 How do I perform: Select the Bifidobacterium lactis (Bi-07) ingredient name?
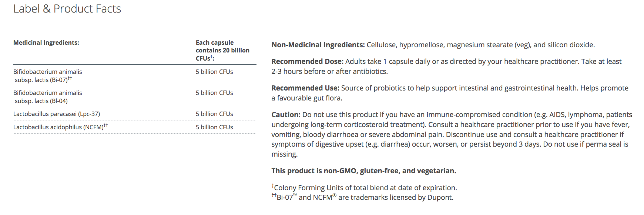(47, 76)
